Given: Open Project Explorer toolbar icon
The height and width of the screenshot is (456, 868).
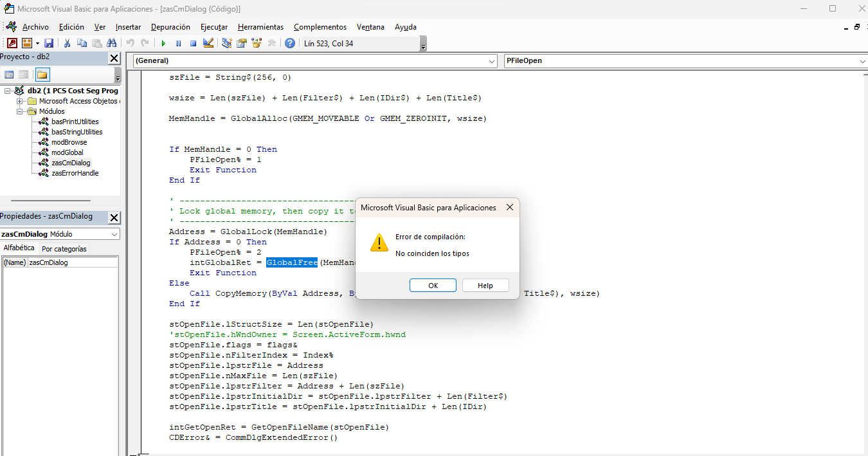Looking at the screenshot, I should click(227, 43).
